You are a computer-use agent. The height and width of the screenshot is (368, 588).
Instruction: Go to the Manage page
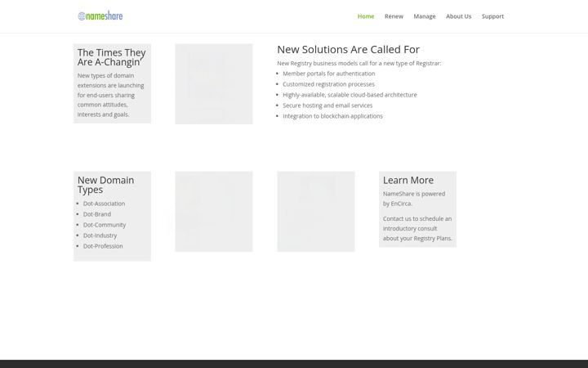425,16
